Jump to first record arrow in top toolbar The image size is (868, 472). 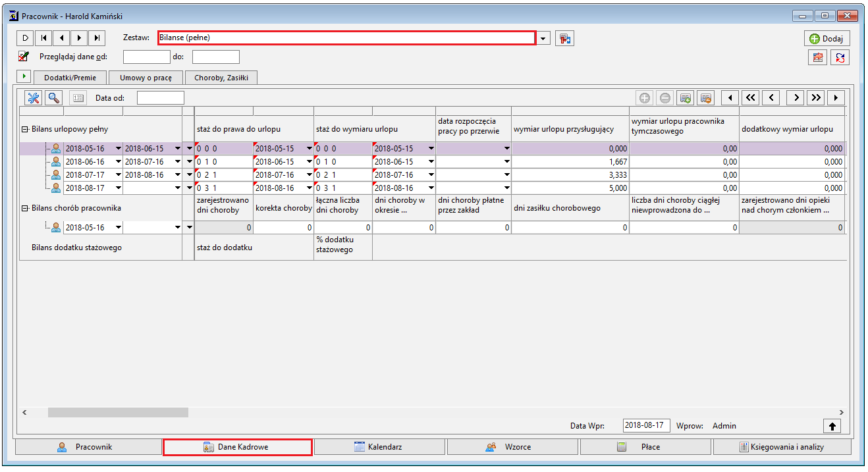coord(43,38)
